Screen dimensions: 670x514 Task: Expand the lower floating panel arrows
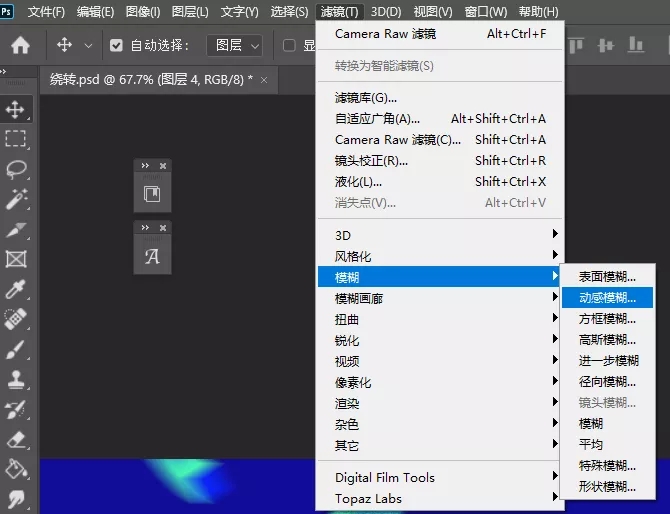[x=145, y=228]
